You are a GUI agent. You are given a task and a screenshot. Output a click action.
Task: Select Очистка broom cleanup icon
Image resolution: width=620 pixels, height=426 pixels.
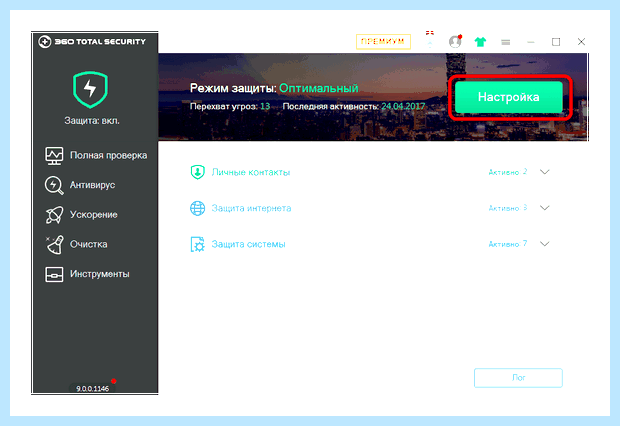pyautogui.click(x=54, y=244)
